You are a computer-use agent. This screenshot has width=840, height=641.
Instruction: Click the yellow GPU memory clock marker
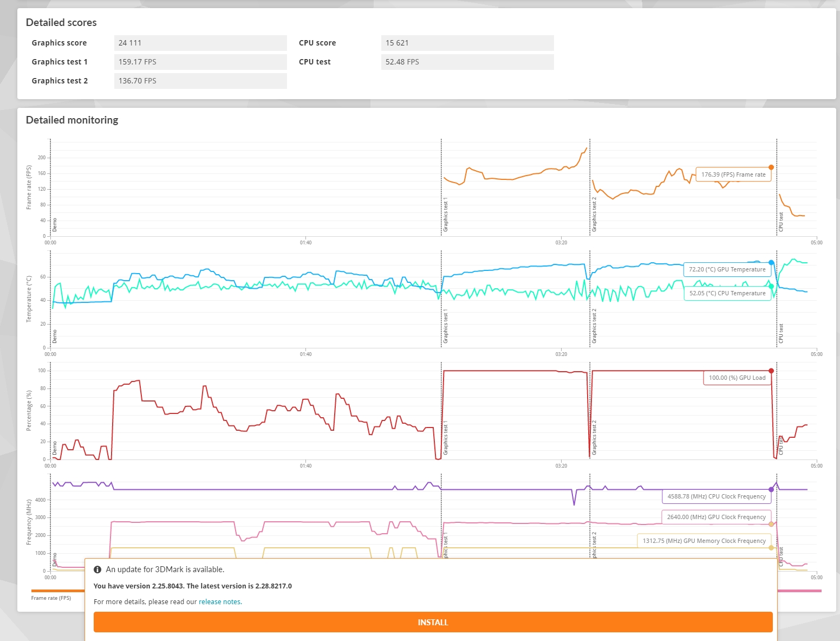[771, 548]
